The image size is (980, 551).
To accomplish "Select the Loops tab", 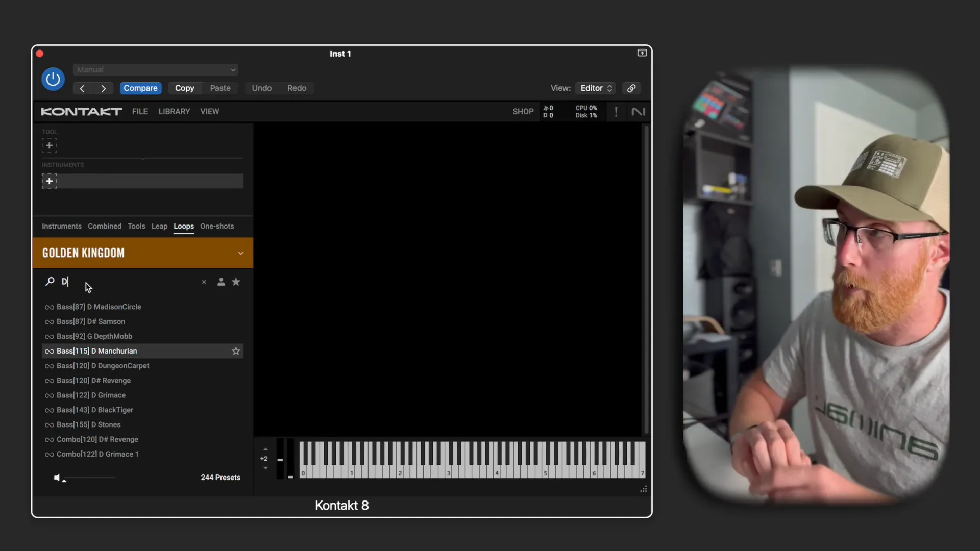I will tap(184, 227).
